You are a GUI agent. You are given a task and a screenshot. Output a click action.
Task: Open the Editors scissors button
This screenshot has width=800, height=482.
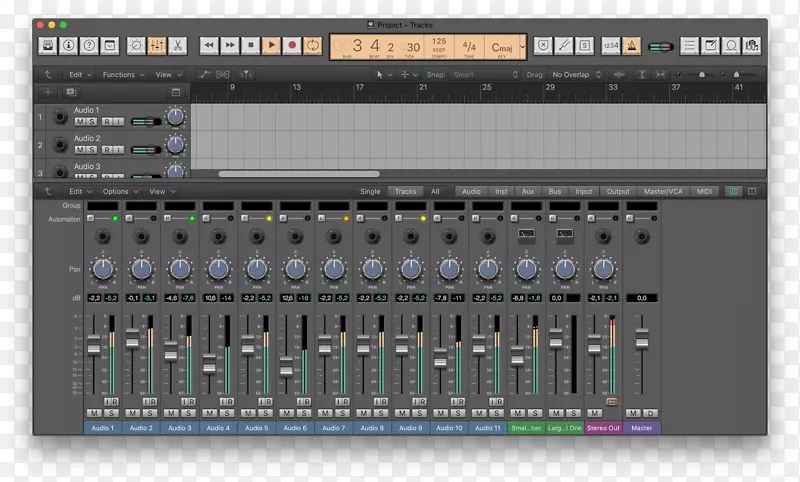pyautogui.click(x=177, y=45)
